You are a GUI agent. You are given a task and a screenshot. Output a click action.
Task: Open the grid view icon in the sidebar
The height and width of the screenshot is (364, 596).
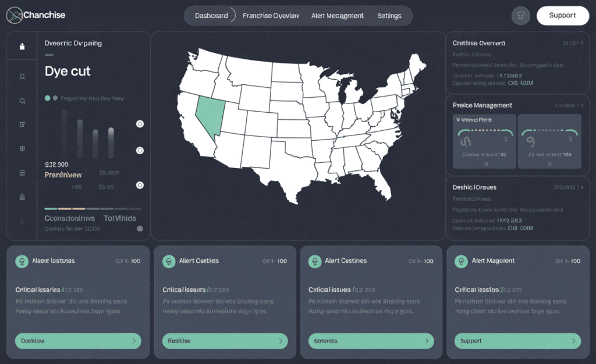click(x=22, y=148)
